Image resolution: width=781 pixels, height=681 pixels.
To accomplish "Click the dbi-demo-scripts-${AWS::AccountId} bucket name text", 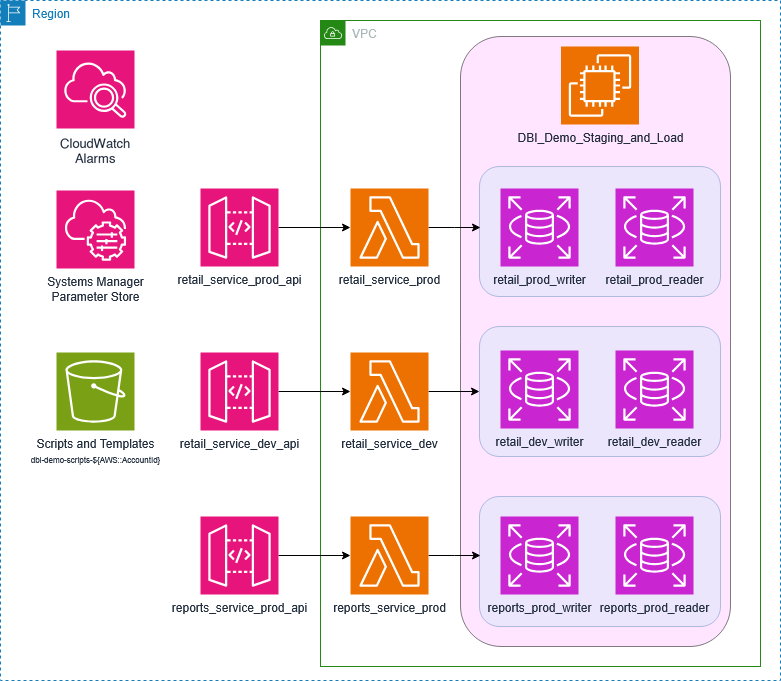I will click(95, 460).
